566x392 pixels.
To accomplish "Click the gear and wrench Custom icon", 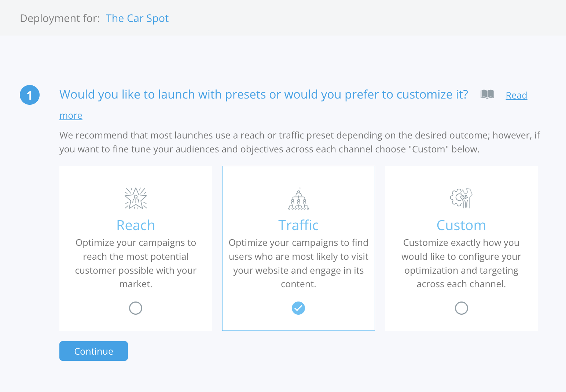I will tap(461, 198).
